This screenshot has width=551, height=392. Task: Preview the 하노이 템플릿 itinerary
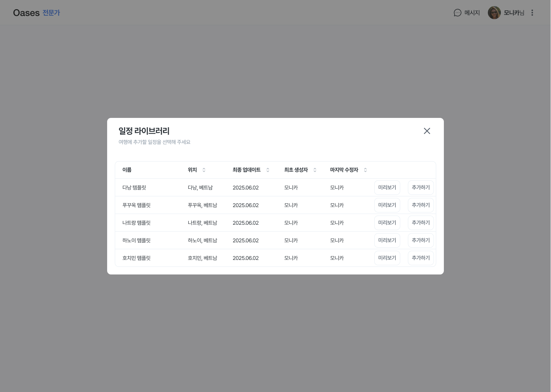(387, 240)
